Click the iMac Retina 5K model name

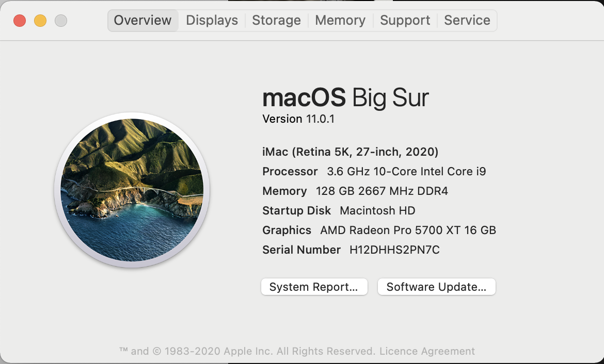pos(349,152)
